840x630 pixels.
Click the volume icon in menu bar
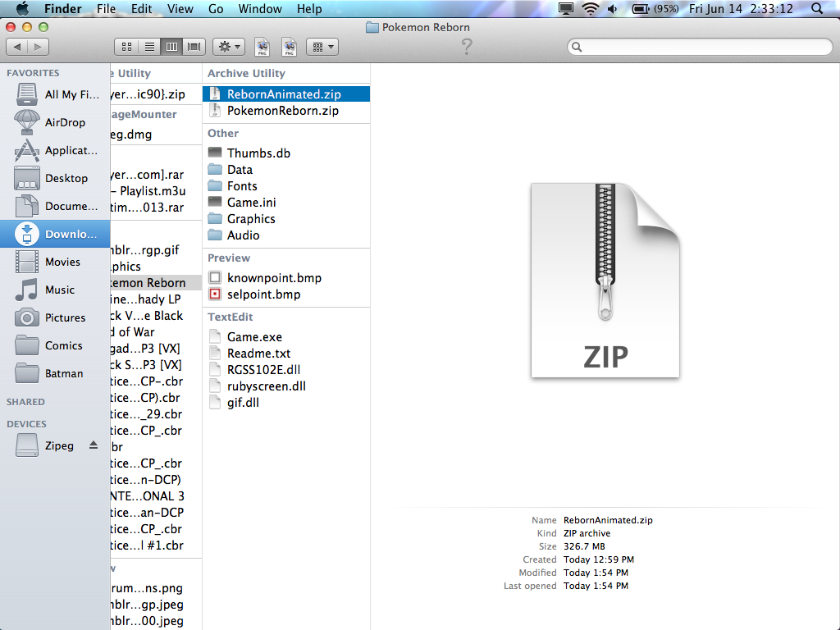613,9
